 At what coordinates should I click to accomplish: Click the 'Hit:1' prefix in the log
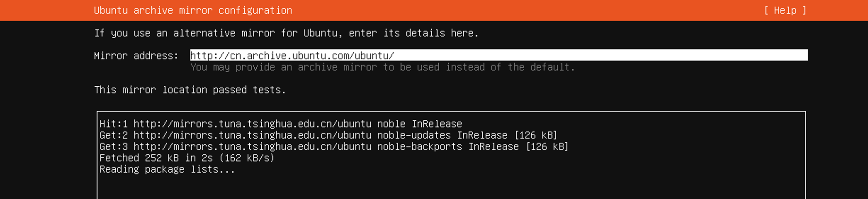113,124
